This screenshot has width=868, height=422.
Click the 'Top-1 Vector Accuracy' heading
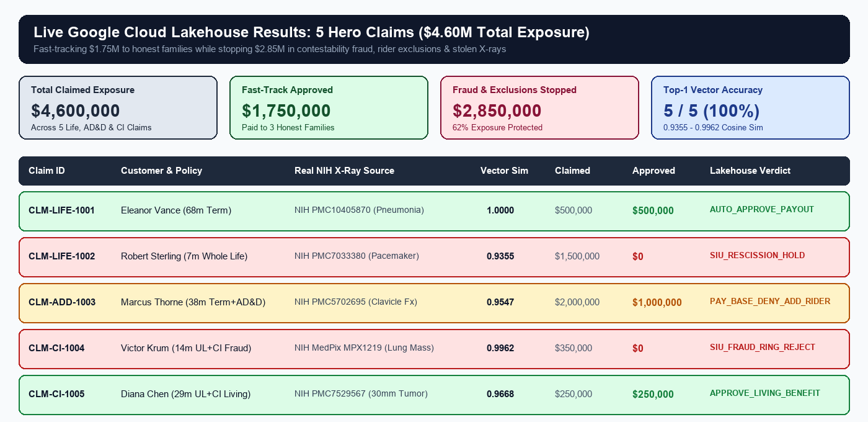713,90
